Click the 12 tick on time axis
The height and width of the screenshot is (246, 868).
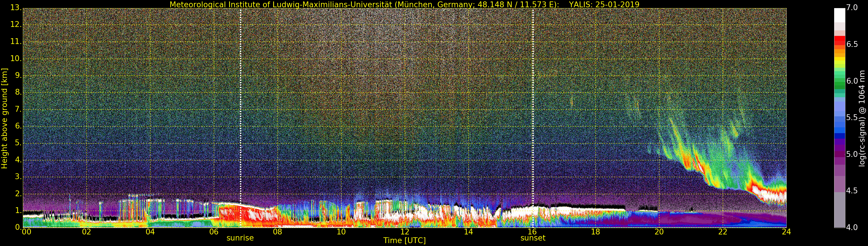coord(405,232)
